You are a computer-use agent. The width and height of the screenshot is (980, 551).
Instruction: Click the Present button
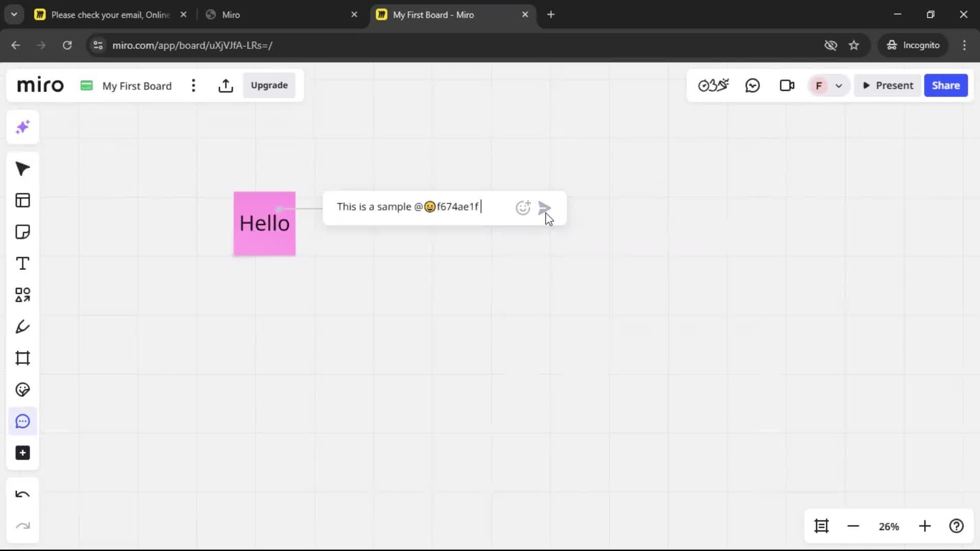coord(888,85)
